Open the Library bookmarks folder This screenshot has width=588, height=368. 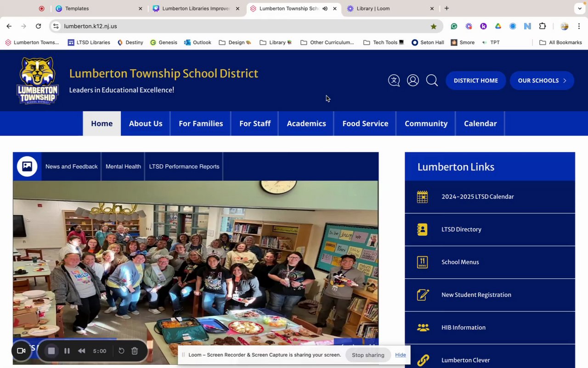point(276,42)
